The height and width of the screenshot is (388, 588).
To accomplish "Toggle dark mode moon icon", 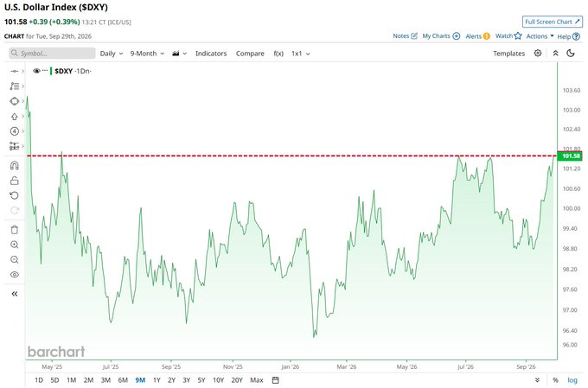I will tap(571, 54).
